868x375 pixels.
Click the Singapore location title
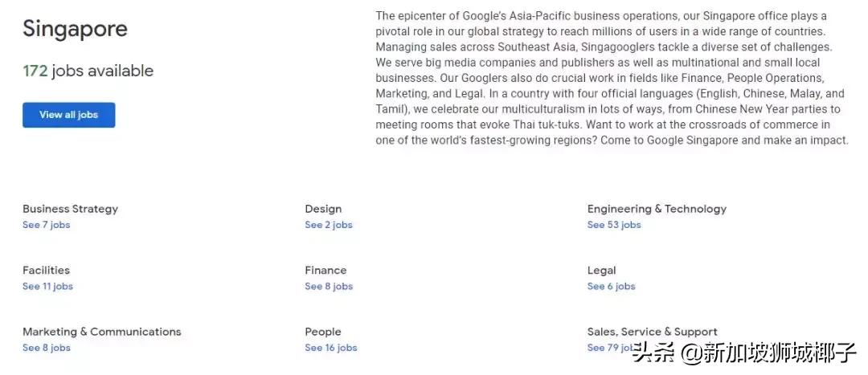(x=75, y=29)
